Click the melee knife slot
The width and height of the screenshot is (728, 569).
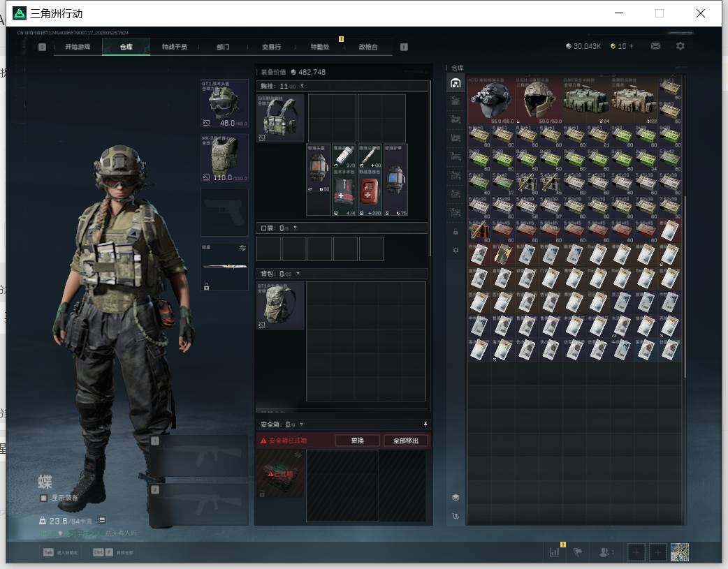[x=224, y=267]
